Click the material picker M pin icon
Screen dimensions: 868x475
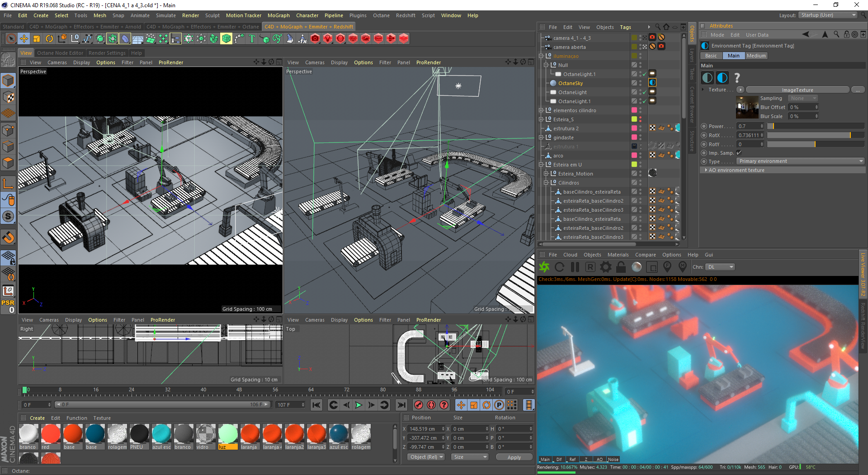pos(683,267)
